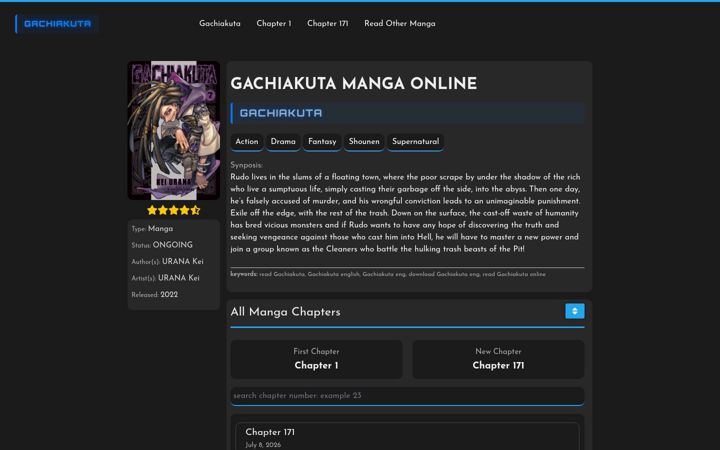Click the Released 2022 text

click(x=155, y=295)
